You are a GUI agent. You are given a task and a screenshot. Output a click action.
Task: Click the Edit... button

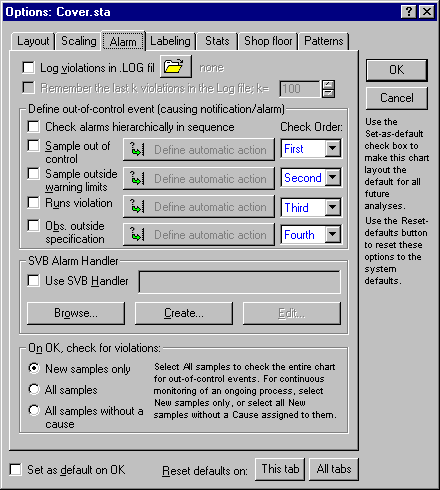[x=292, y=313]
